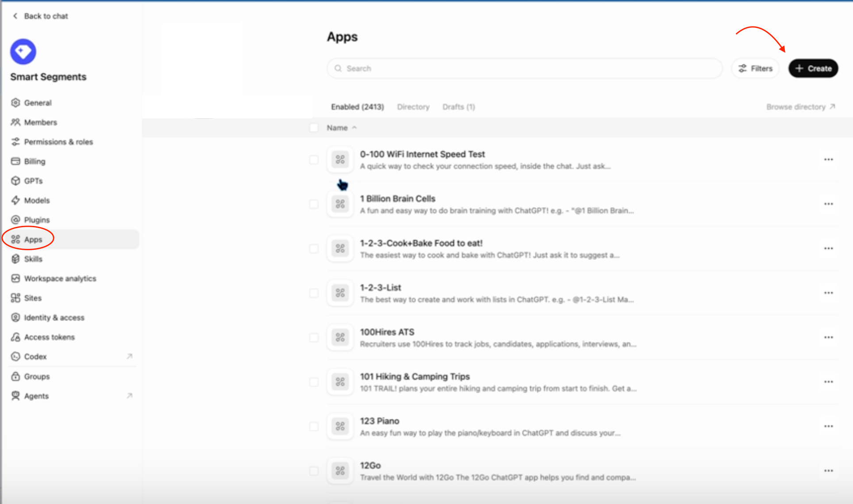The width and height of the screenshot is (853, 504).
Task: Open the Filters button
Action: (x=755, y=69)
